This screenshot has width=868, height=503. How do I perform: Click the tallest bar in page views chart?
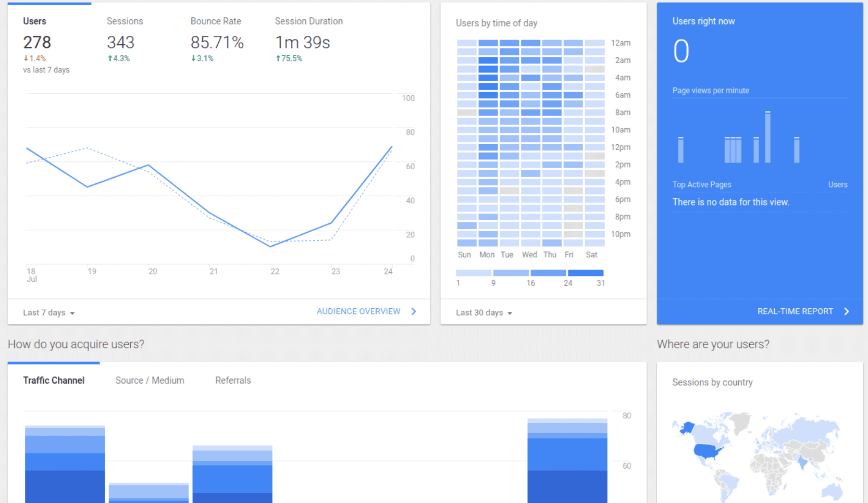click(x=767, y=137)
